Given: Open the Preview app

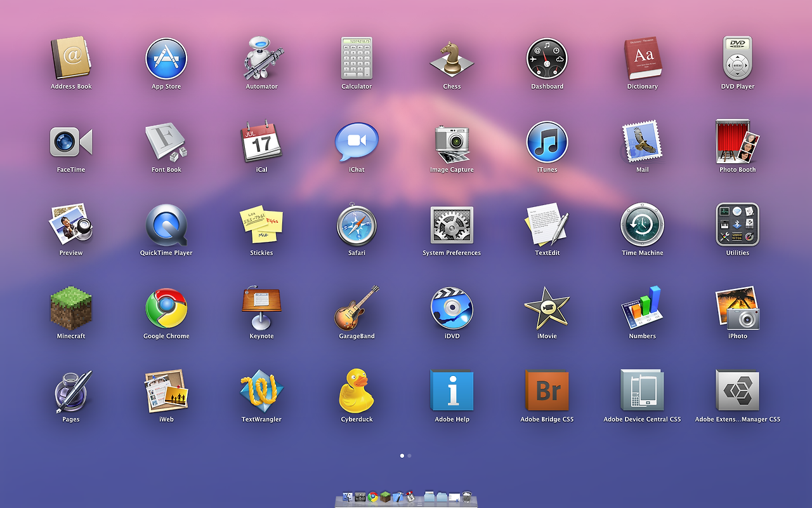Looking at the screenshot, I should (71, 225).
